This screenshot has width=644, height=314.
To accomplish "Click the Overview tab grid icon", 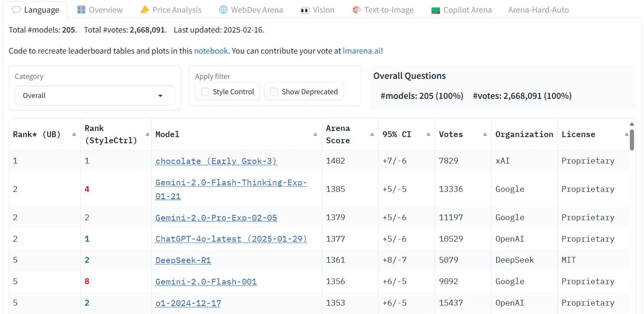I will click(x=81, y=10).
